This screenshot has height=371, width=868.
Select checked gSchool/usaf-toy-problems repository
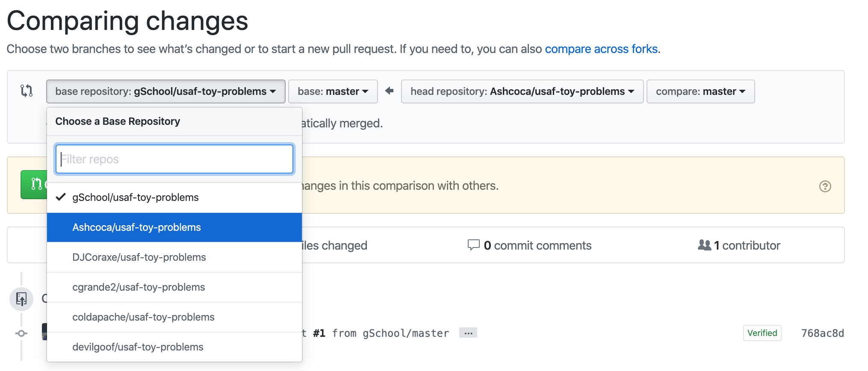[x=174, y=197]
